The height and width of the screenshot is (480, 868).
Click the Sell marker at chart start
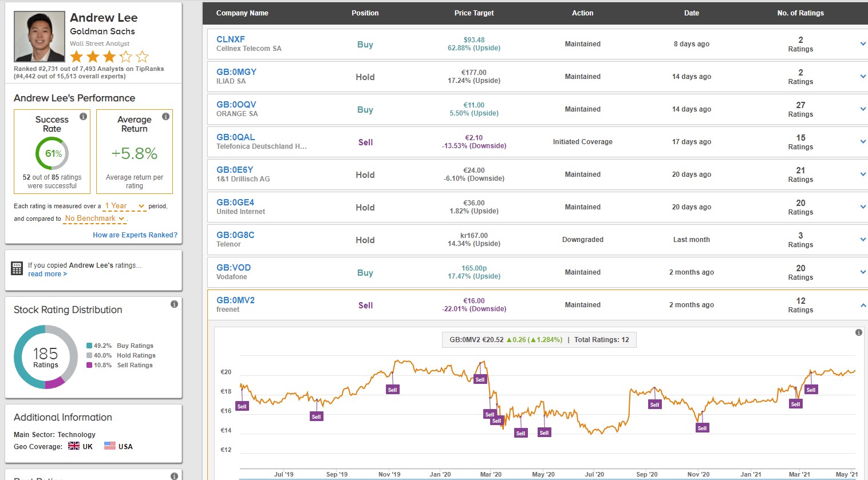click(242, 406)
